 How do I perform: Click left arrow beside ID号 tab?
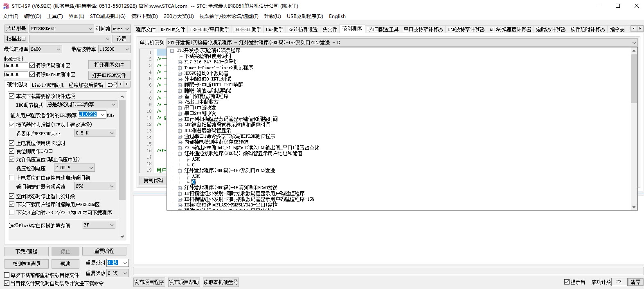click(x=121, y=84)
